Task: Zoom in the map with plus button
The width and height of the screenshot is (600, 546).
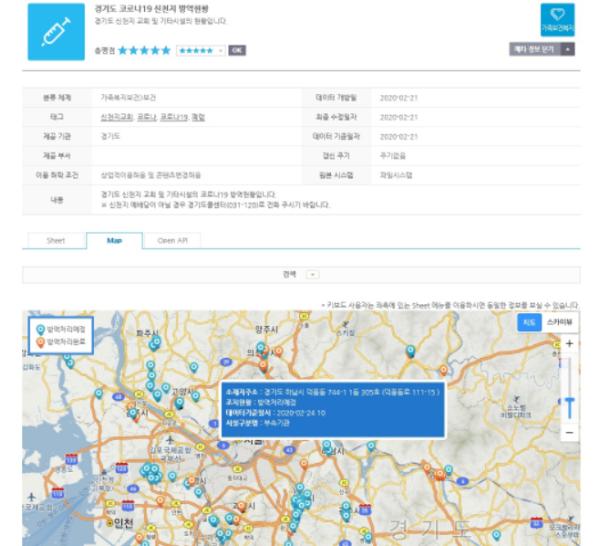Action: [x=569, y=344]
